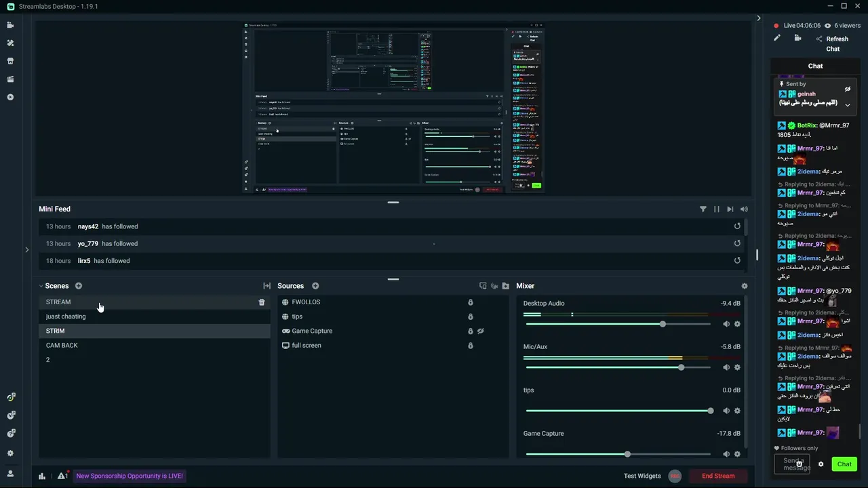Hide the pinned chat message
The width and height of the screenshot is (868, 488).
coord(848,89)
